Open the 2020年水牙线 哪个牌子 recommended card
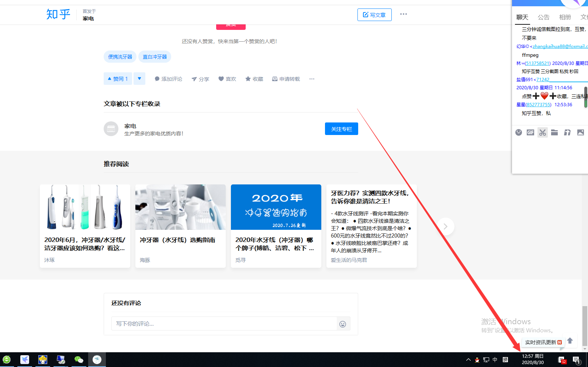 [276, 226]
